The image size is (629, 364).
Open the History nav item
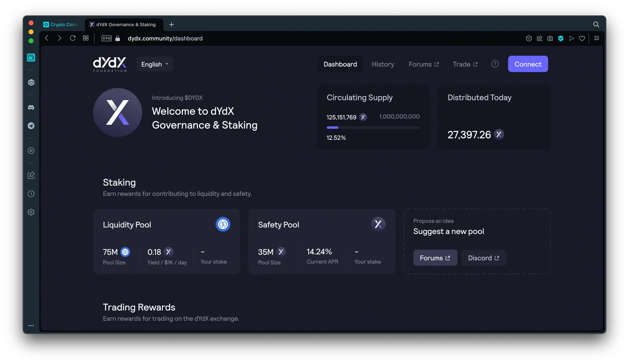click(x=383, y=64)
